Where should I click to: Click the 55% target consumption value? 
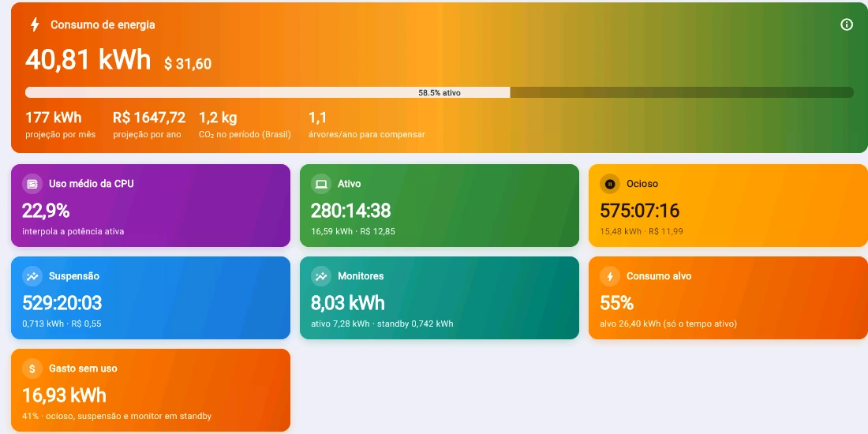tap(617, 303)
